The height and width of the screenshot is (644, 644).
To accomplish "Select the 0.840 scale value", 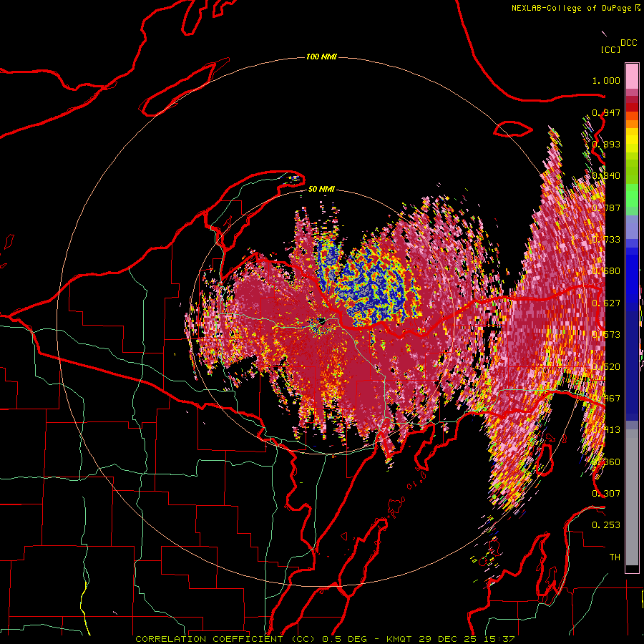I will pyautogui.click(x=606, y=176).
